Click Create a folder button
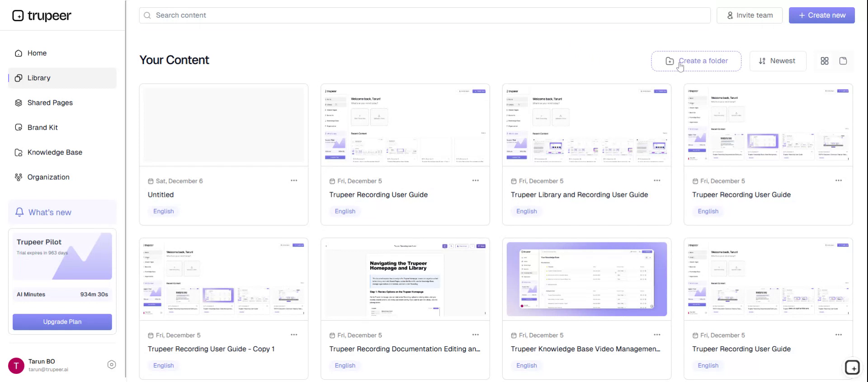 pos(696,61)
